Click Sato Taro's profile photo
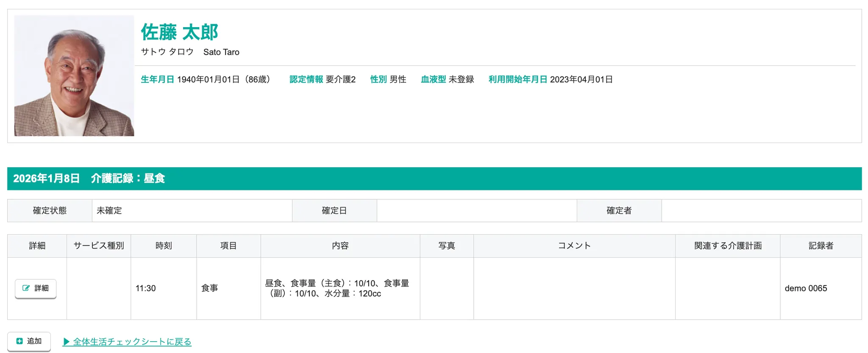Screen dimensions: 868x353 pos(74,76)
